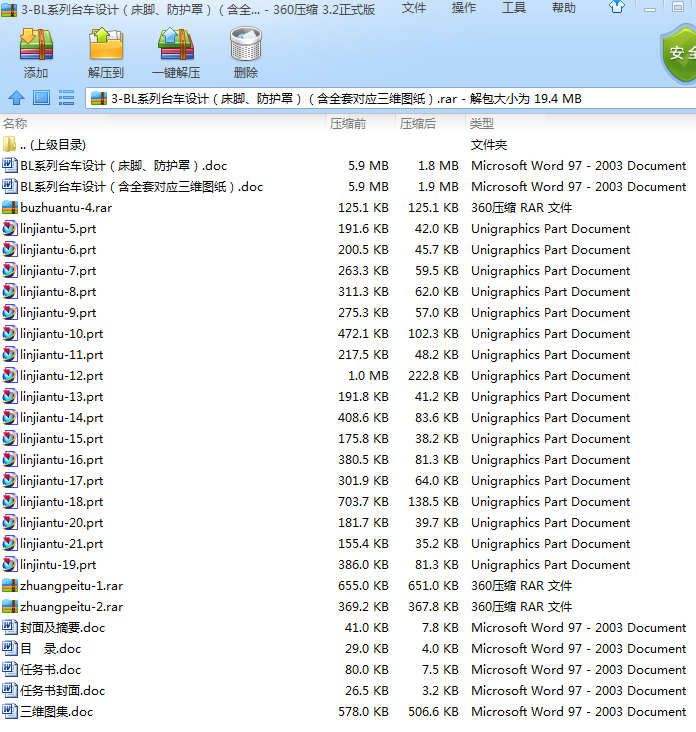This screenshot has width=696, height=732.
Task: Click the 703.7 KB size cell
Action: coord(363,502)
